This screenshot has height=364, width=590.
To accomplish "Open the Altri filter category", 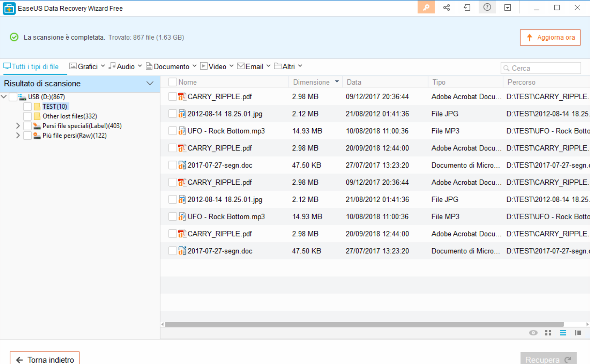I will [288, 66].
